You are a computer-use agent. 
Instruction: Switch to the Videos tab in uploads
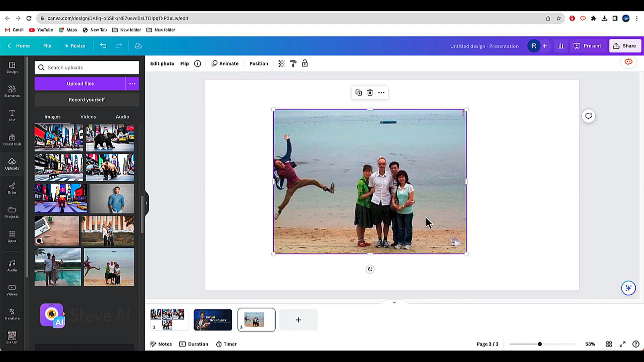[88, 117]
